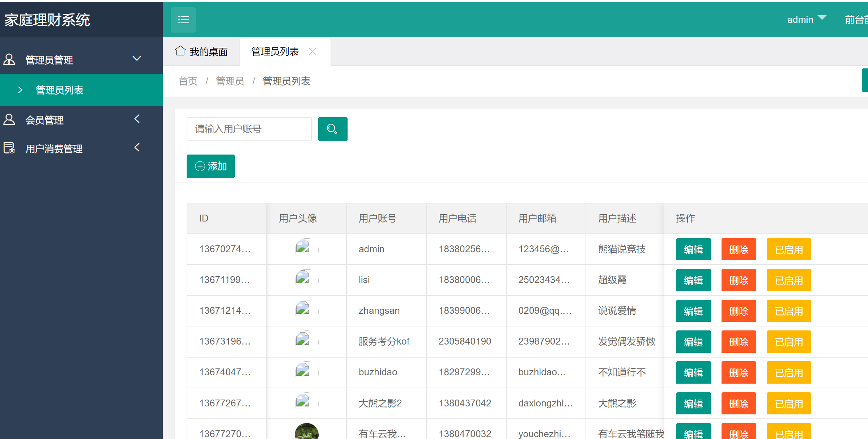This screenshot has height=439, width=868.
Task: Click the 管理员管理 user icon in sidebar
Action: click(9, 59)
